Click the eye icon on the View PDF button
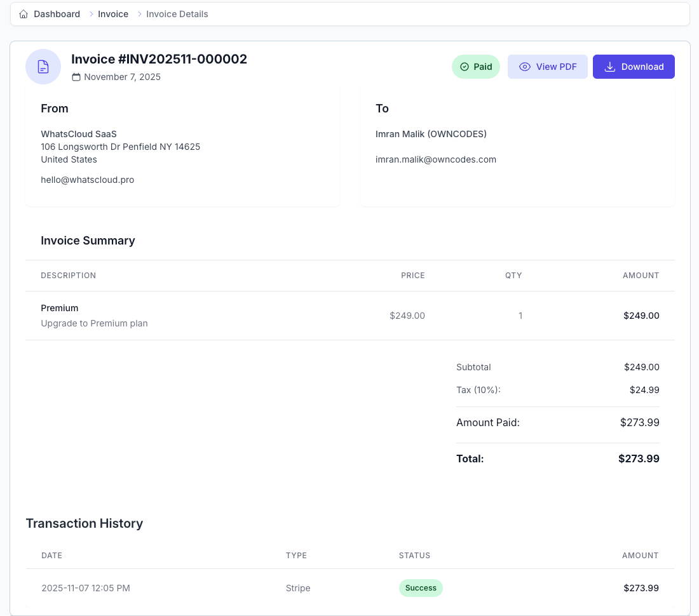699x616 pixels. click(525, 66)
